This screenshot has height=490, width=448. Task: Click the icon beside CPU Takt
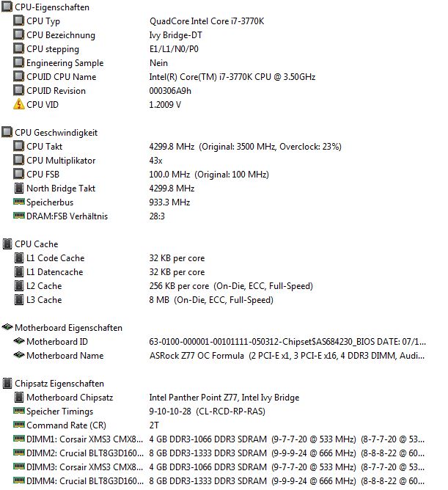point(19,146)
